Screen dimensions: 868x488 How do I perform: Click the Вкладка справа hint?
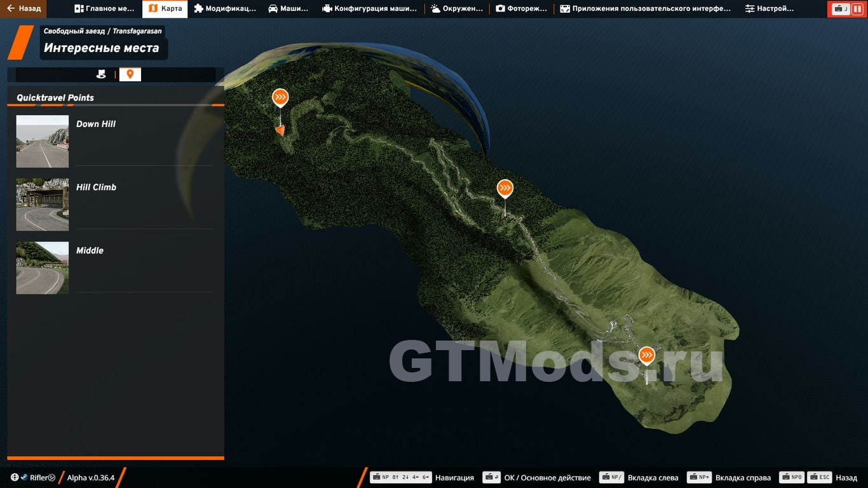(x=743, y=478)
